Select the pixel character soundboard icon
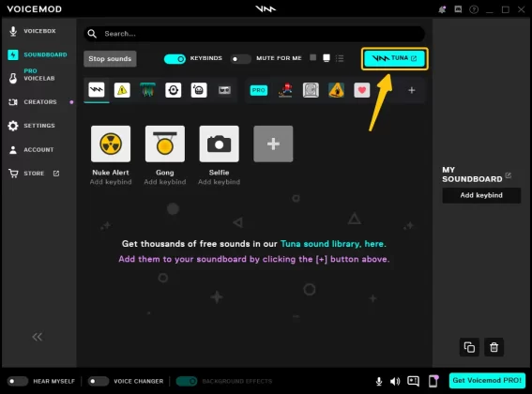Image resolution: width=532 pixels, height=394 pixels. 285,90
